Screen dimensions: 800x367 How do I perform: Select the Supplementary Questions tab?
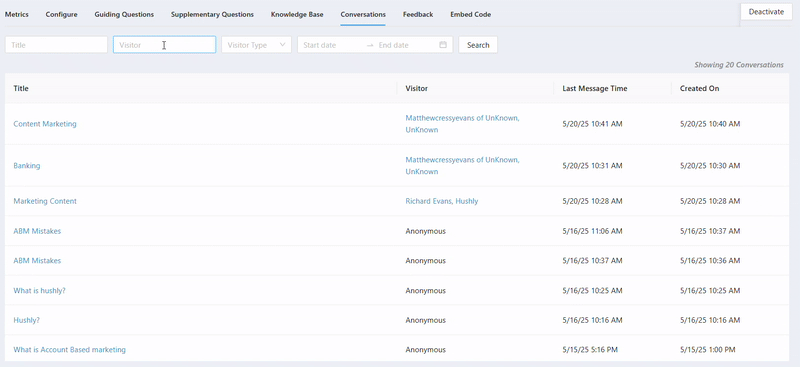[x=212, y=14]
